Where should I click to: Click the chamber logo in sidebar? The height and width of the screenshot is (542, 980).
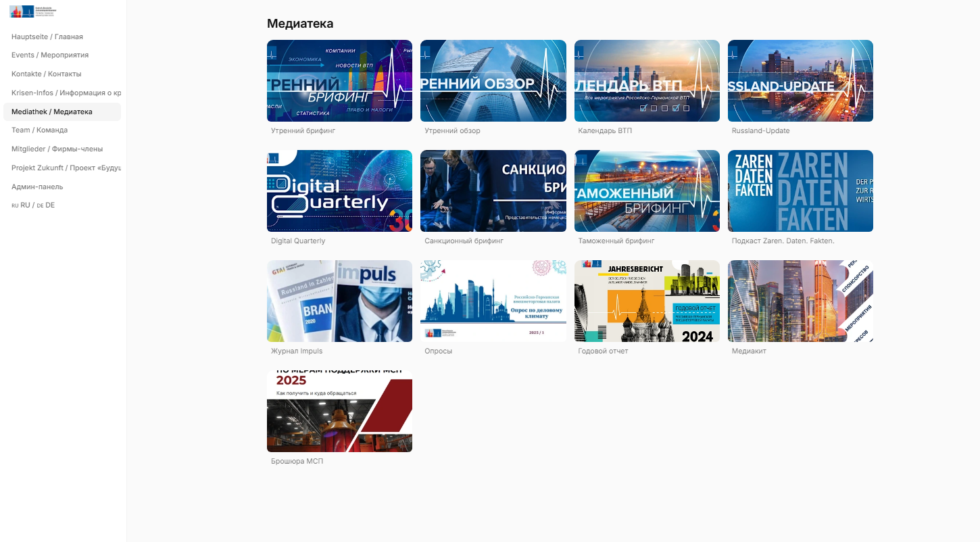33,11
